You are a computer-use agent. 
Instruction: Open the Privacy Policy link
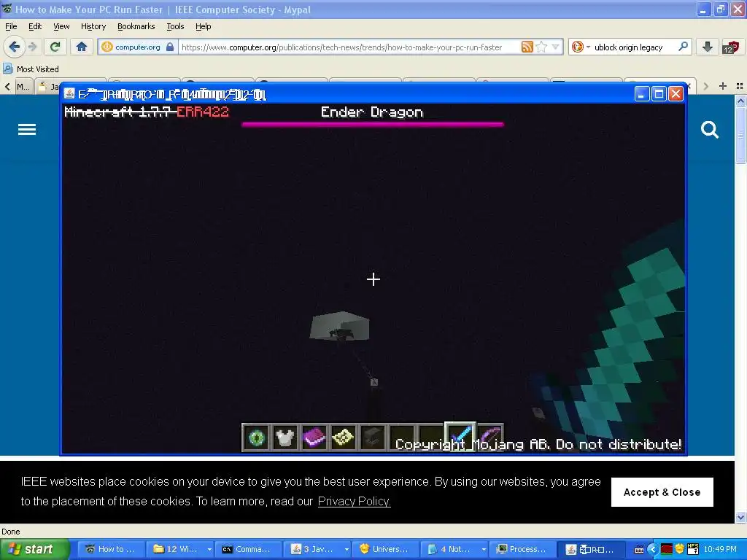pos(354,501)
